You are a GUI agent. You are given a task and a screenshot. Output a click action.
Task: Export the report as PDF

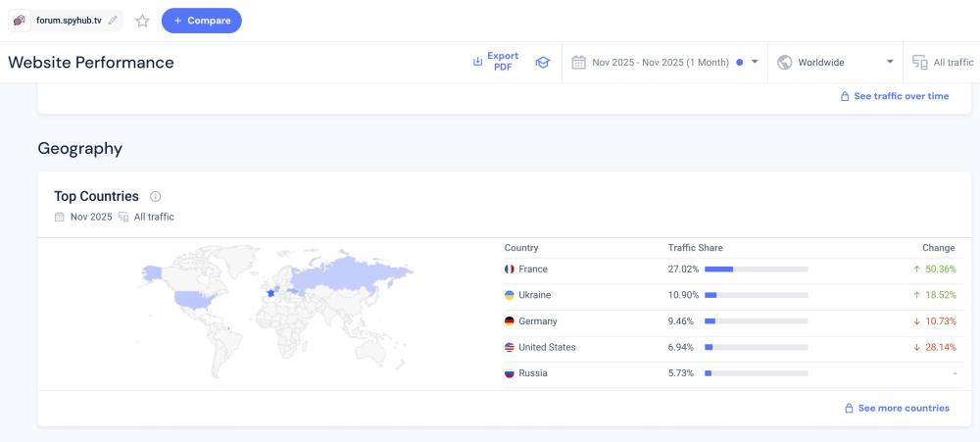tap(496, 62)
